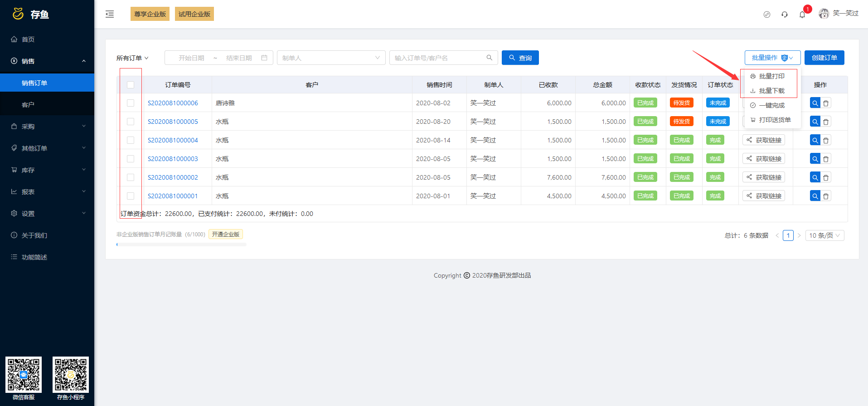View details of order S2020081000005
The height and width of the screenshot is (406, 868).
click(815, 122)
